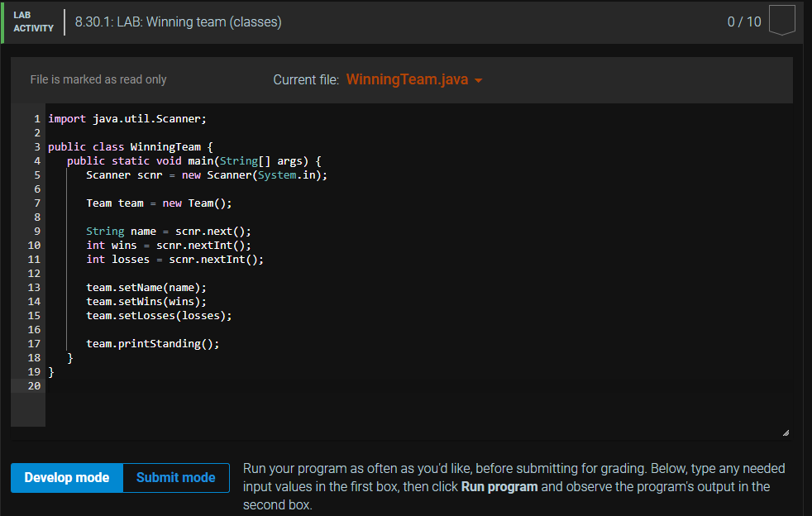Click the team.printStanding() statement
Image resolution: width=812 pixels, height=516 pixels.
152,343
